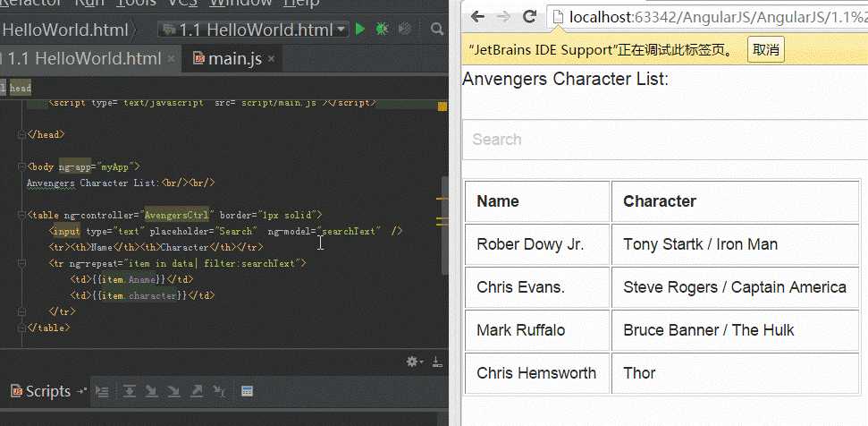868x426 pixels.
Task: Click the small arrow icon after Scripts
Action: pyautogui.click(x=82, y=391)
